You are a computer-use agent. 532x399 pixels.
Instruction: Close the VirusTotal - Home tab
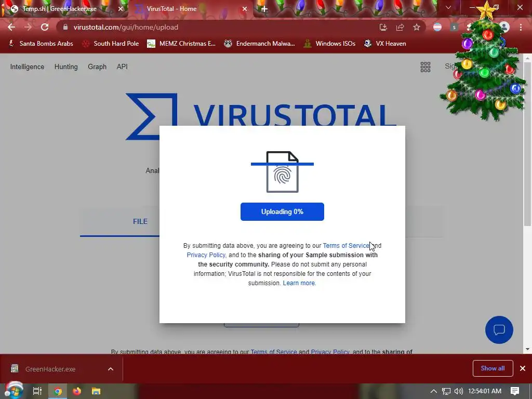coord(245,9)
